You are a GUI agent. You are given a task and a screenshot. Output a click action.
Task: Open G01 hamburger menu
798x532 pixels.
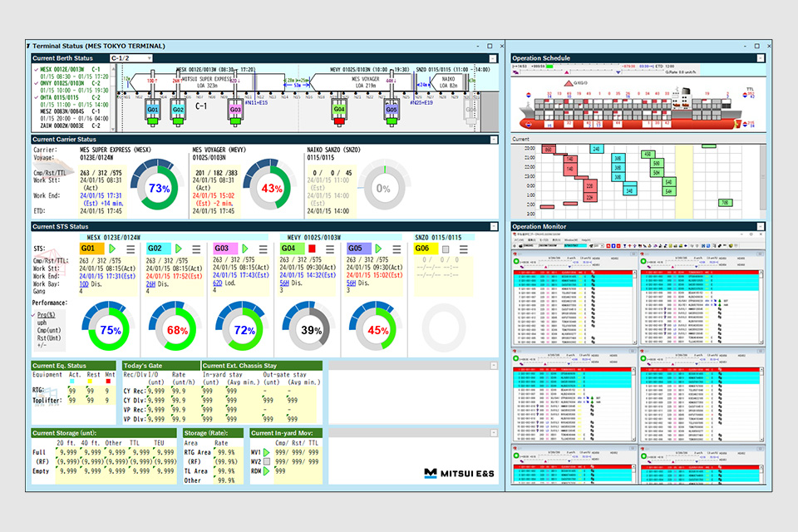[x=131, y=249]
